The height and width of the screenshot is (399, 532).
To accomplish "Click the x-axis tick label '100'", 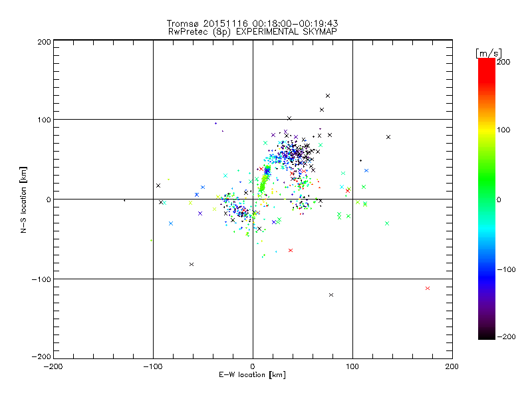I will click(352, 366).
